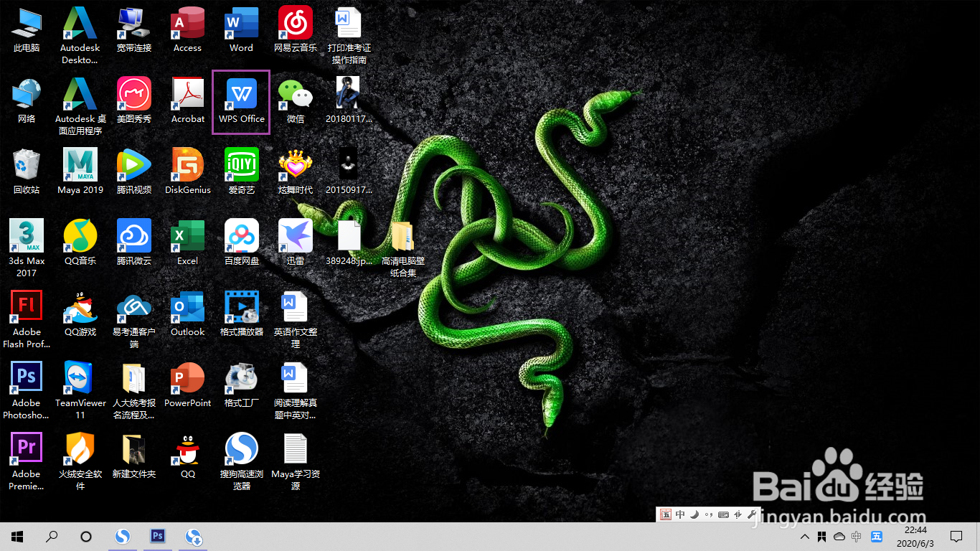Open the IME floating bar wrench settings
This screenshot has width=980, height=551.
coord(752,514)
